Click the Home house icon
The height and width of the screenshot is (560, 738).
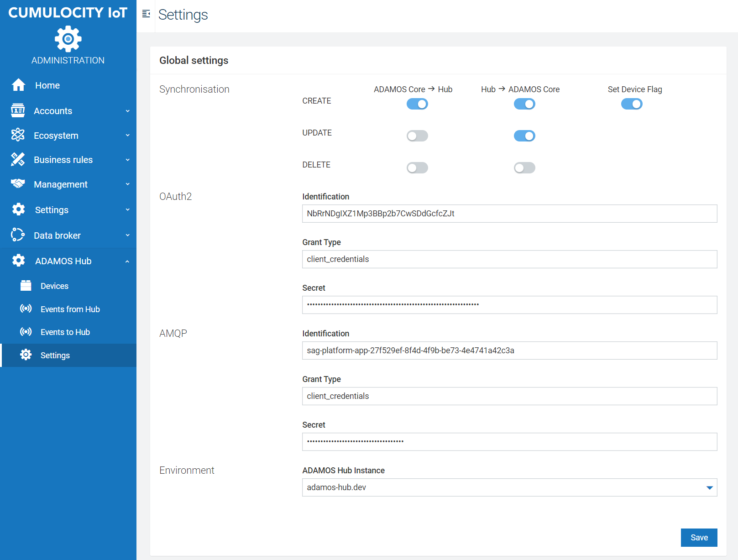coord(18,85)
